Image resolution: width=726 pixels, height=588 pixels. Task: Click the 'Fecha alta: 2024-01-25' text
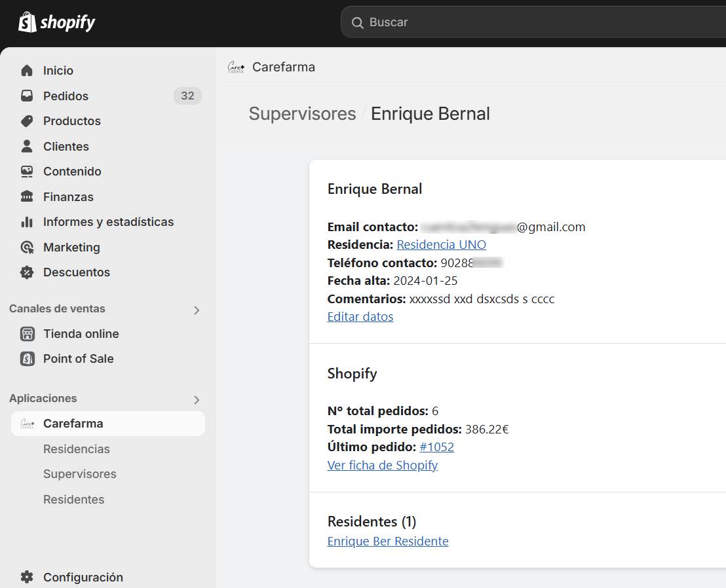click(392, 281)
